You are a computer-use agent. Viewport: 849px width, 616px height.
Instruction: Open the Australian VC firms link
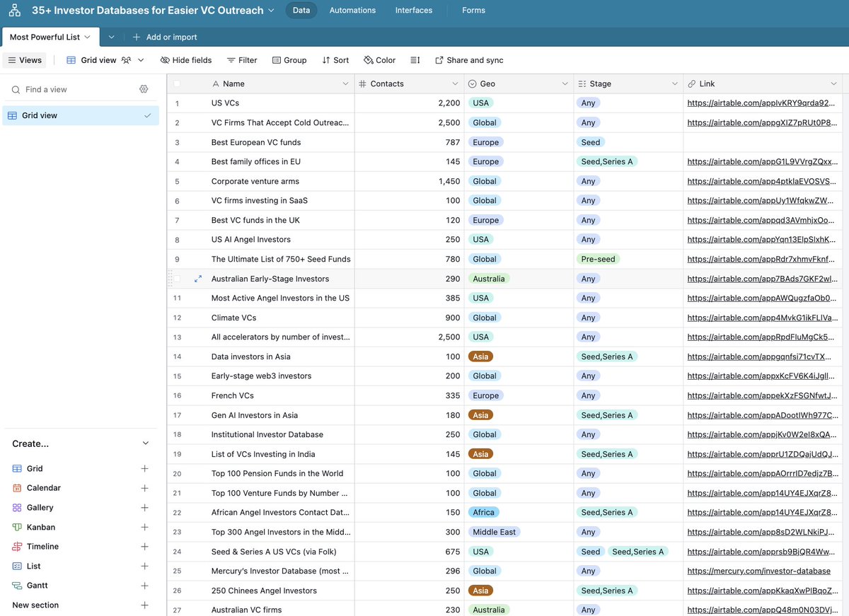tap(762, 610)
